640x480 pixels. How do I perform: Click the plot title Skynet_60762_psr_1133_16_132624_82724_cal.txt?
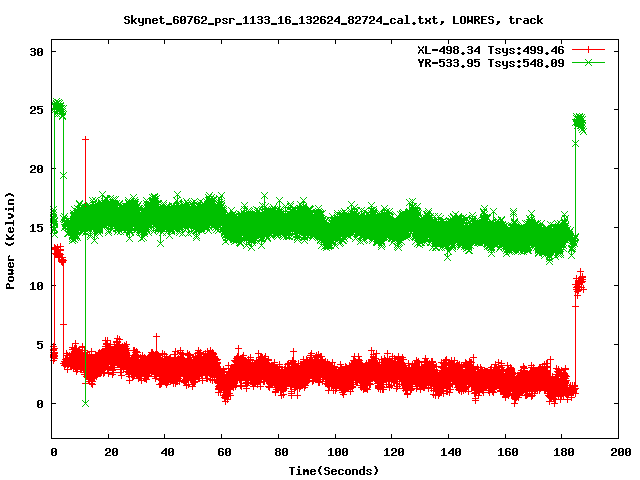click(281, 20)
